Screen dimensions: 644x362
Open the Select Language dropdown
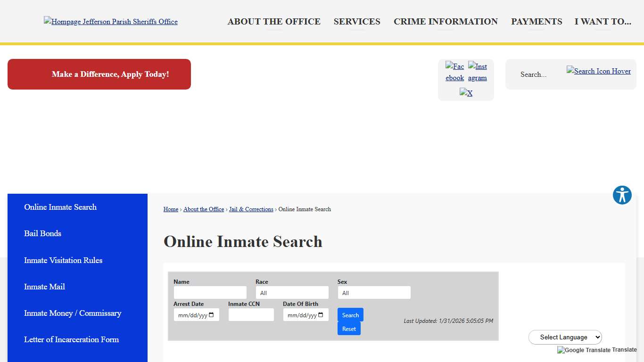[x=565, y=337]
